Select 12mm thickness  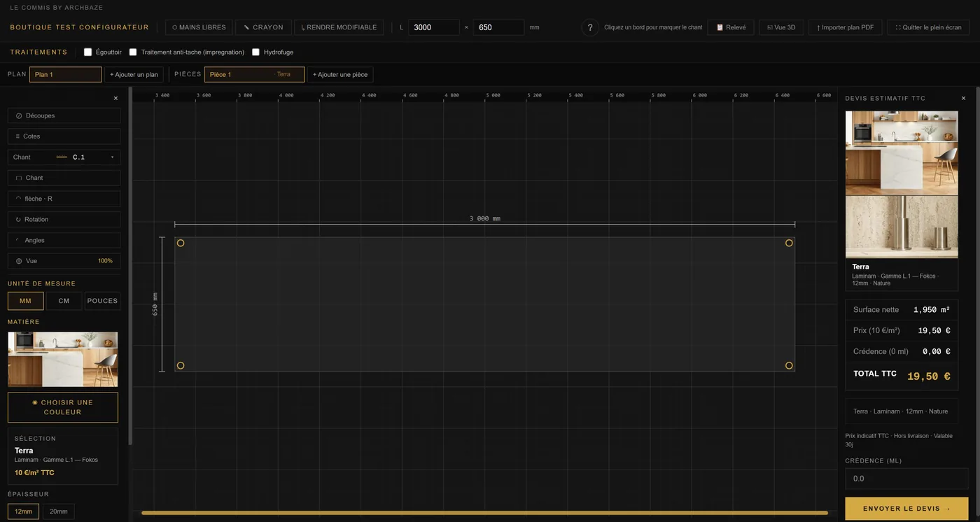[24, 512]
